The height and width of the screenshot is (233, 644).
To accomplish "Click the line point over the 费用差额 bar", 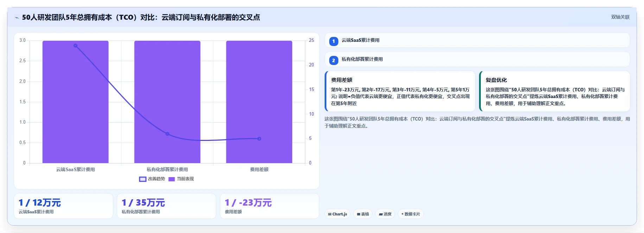I will pos(259,139).
